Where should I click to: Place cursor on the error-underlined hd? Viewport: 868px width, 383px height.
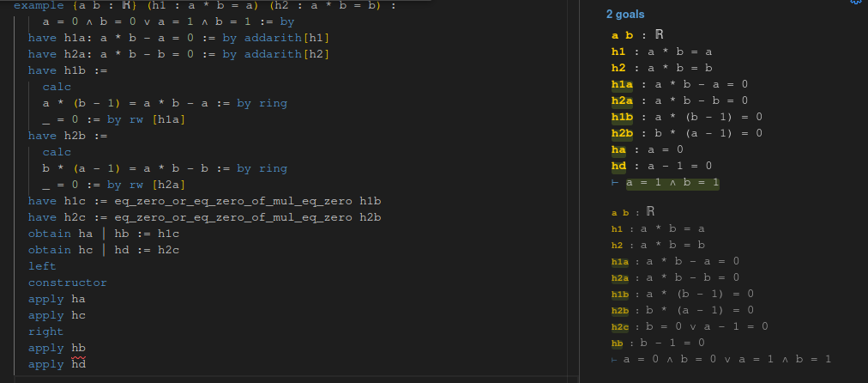pyautogui.click(x=79, y=364)
